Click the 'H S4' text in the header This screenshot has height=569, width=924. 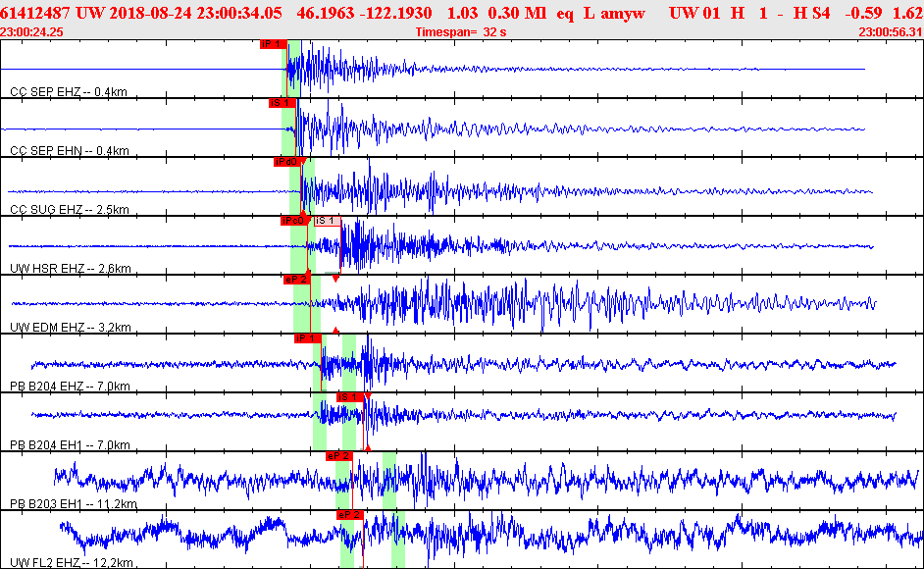(x=812, y=13)
